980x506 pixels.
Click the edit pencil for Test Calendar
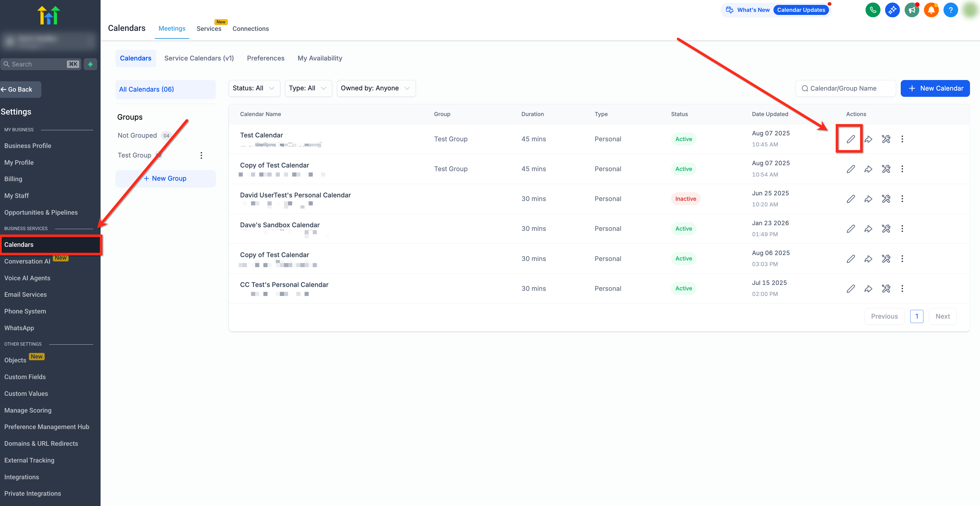coord(851,139)
